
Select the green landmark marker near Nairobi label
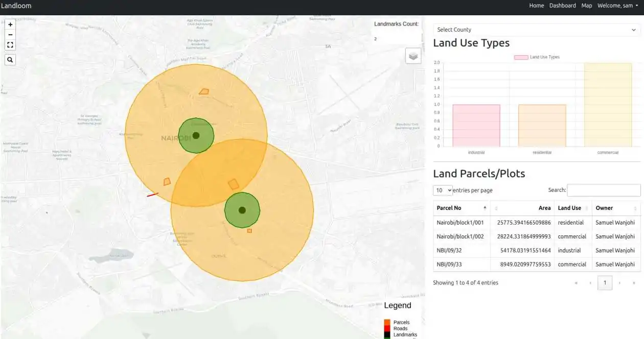(x=196, y=134)
